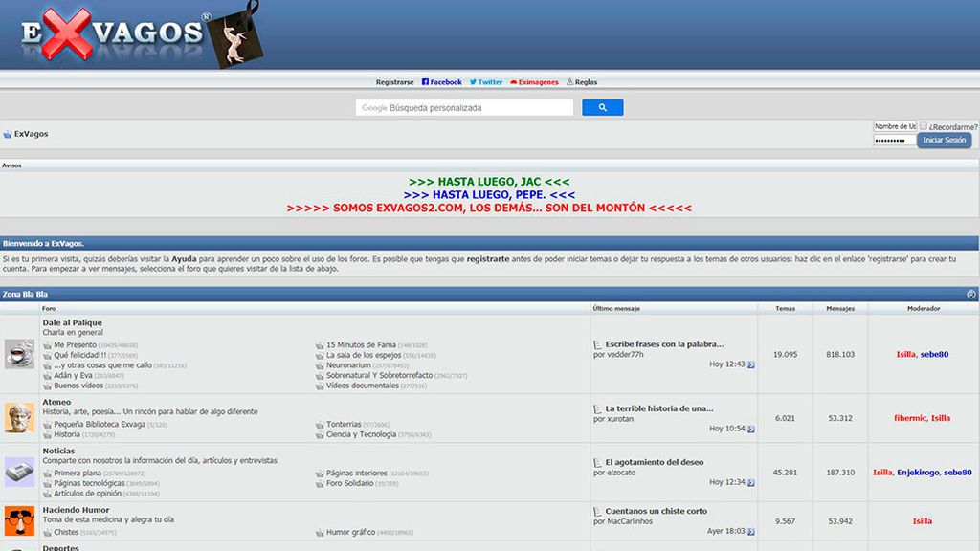Image resolution: width=980 pixels, height=551 pixels.
Task: Open last post La terrible historia de una...
Action: (659, 408)
